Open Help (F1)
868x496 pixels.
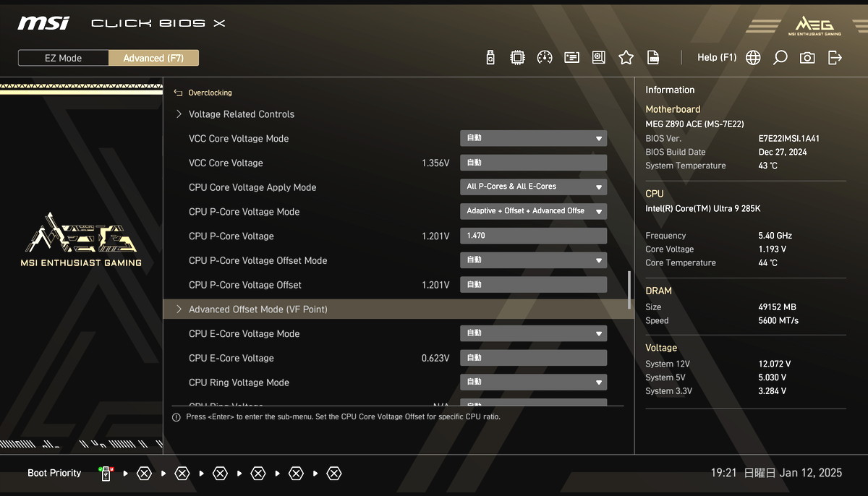click(717, 58)
